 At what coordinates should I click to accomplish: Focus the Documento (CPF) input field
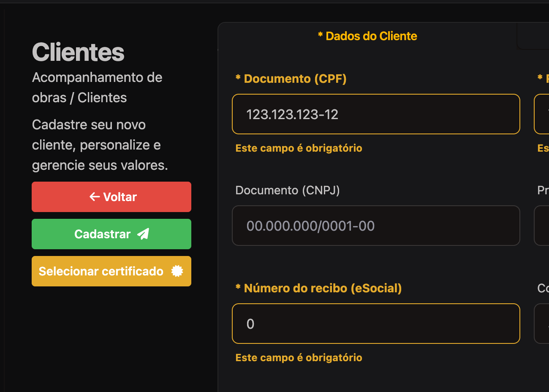point(375,114)
